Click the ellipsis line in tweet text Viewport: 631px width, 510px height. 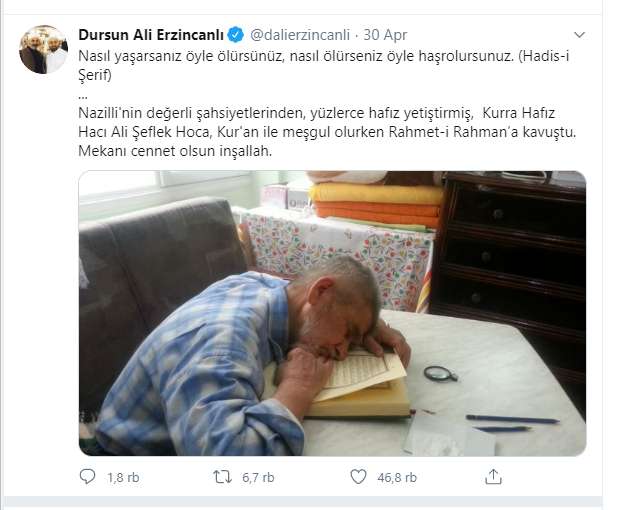click(x=83, y=97)
